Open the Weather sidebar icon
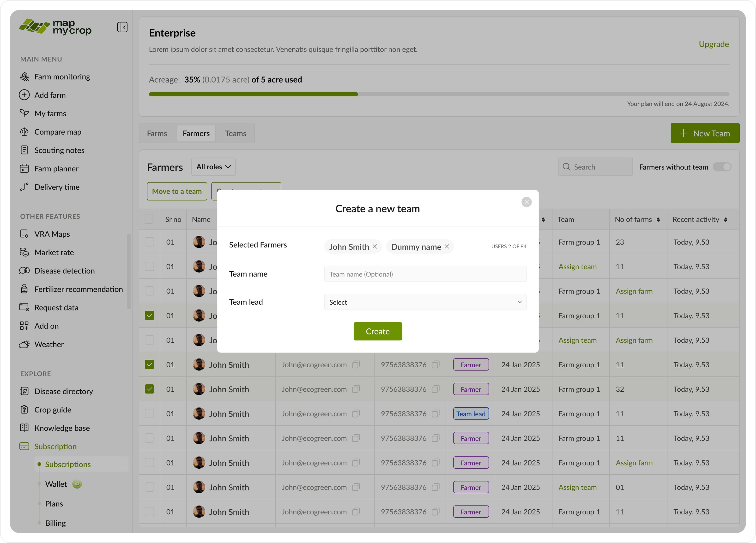 pos(24,344)
